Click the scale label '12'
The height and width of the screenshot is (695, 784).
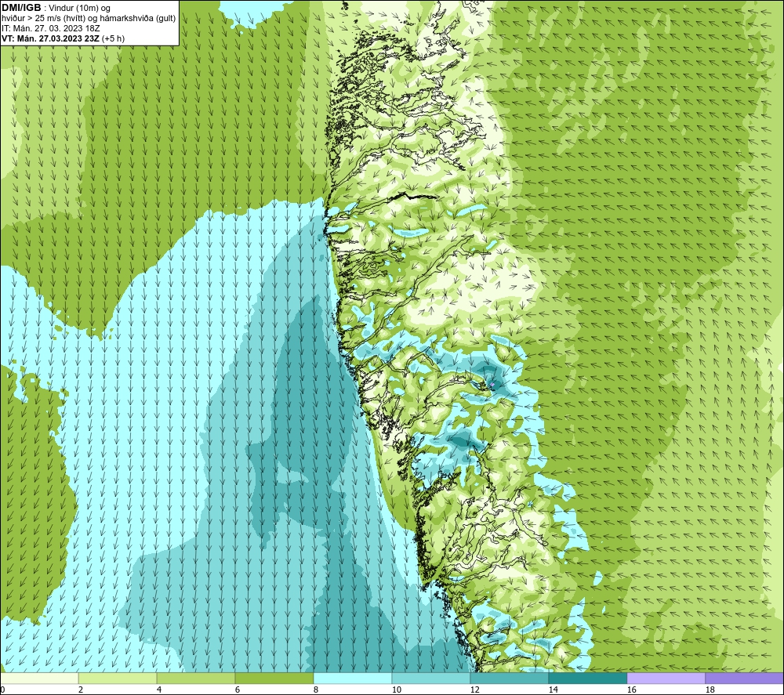[474, 690]
